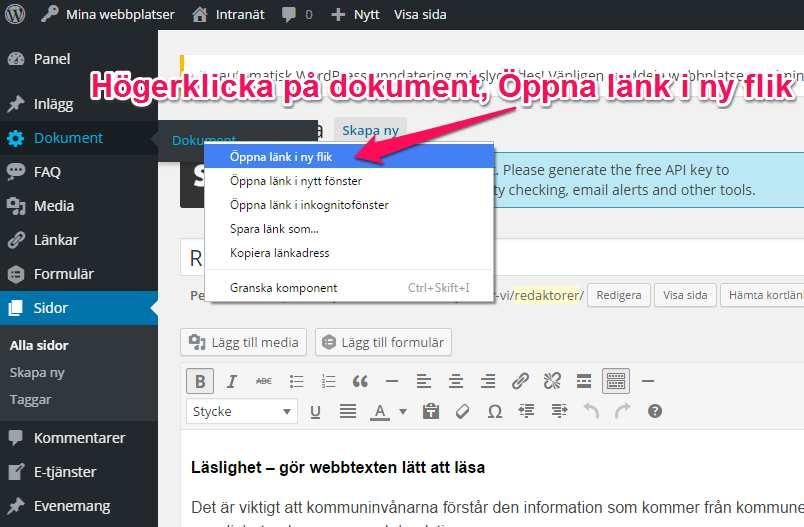Toggle strikethrough formatting
The width and height of the screenshot is (804, 527).
[x=264, y=381]
